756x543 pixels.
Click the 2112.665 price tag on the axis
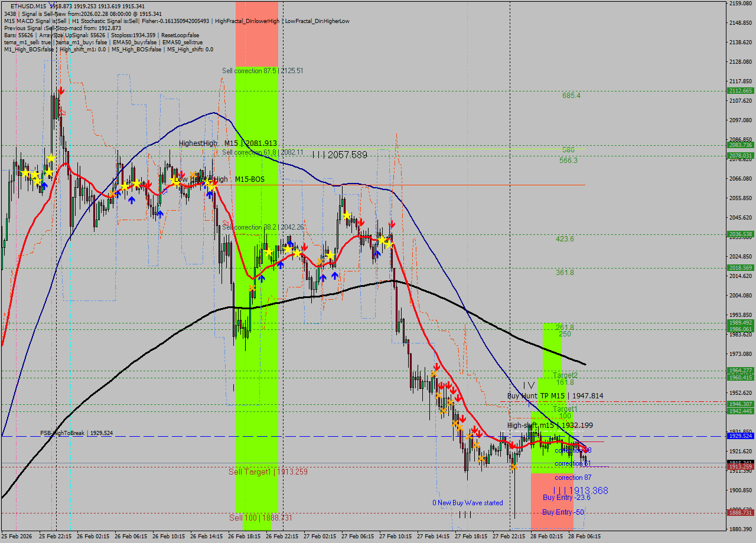click(740, 91)
